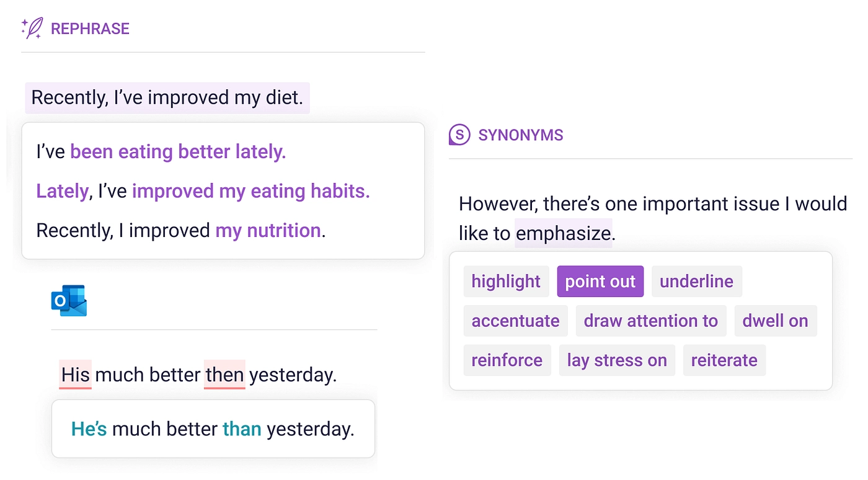Click the Rephrase feather icon

pos(32,29)
